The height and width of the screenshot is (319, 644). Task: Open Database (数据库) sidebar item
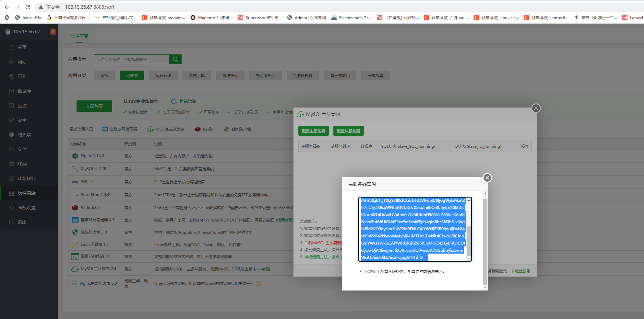pyautogui.click(x=24, y=91)
